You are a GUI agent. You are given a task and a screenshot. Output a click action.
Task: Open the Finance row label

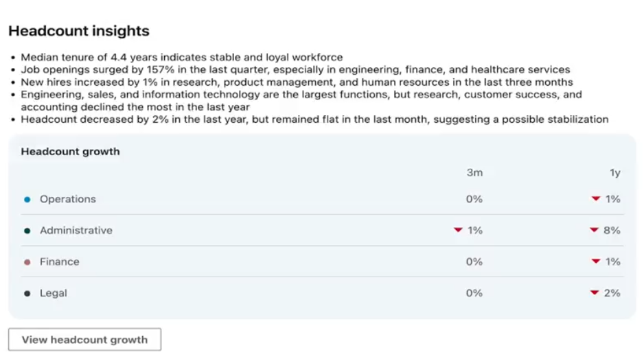click(60, 261)
